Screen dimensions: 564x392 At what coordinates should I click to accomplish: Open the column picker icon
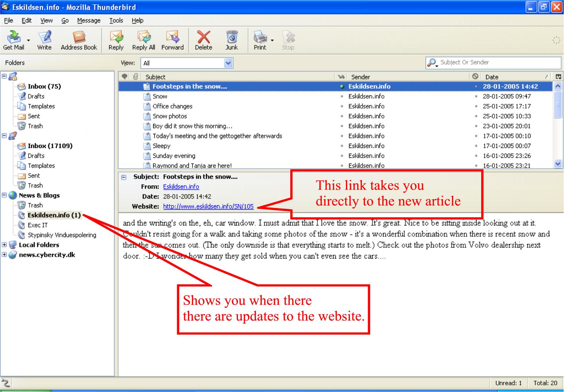558,76
